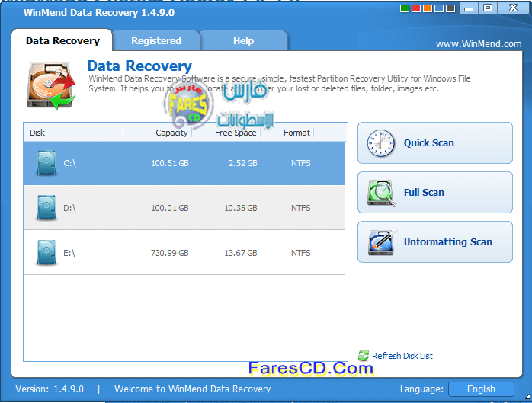
Task: Click the Refresh Disk List link
Action: click(402, 356)
